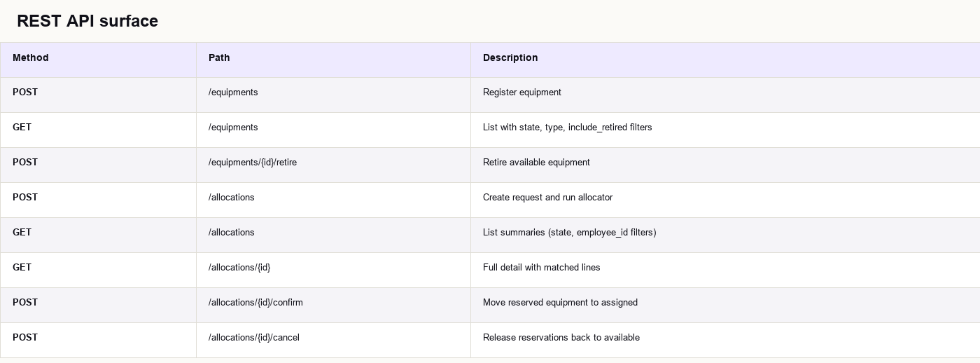Click the "/equipments/{id}/retire" path
Screen dimensions: 980x363
click(x=253, y=162)
